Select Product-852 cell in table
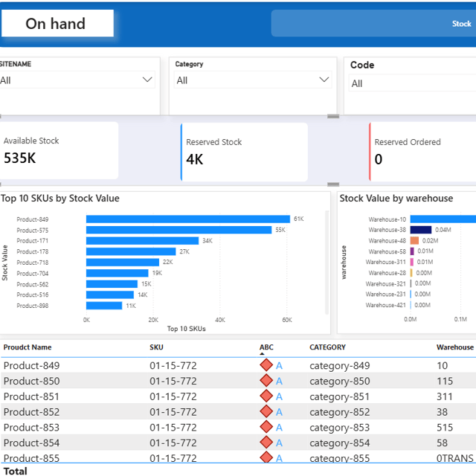This screenshot has width=476, height=476. [31, 412]
